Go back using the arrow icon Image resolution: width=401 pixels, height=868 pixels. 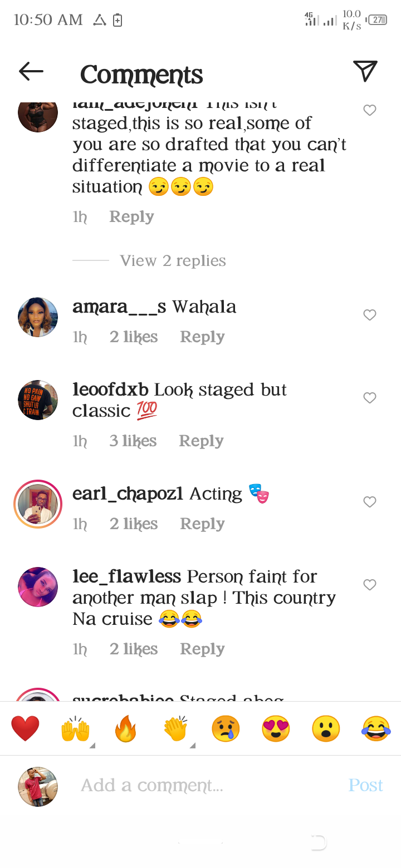(x=31, y=71)
